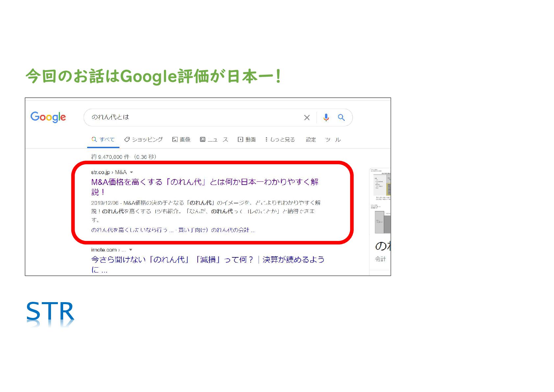
Task: Click the Google logo
Action: point(48,117)
